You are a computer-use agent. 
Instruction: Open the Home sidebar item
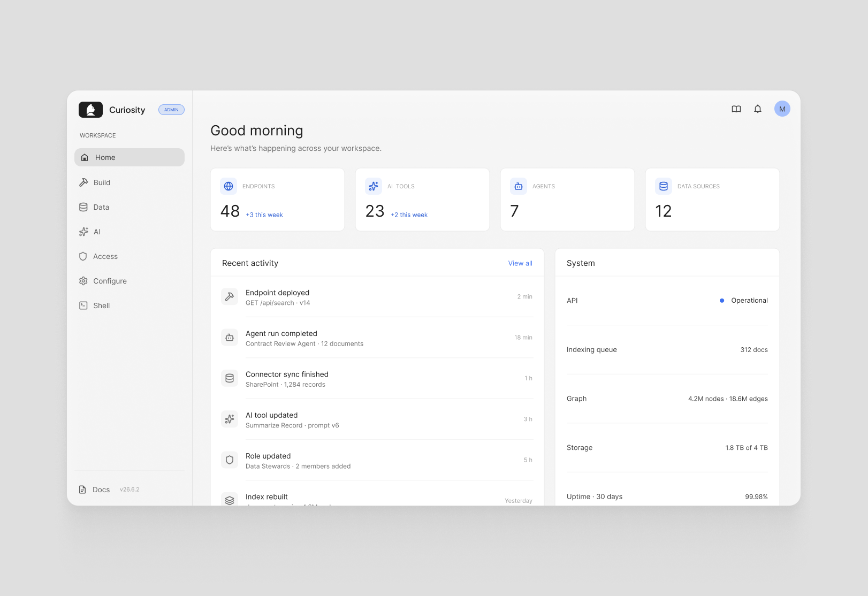pyautogui.click(x=130, y=157)
